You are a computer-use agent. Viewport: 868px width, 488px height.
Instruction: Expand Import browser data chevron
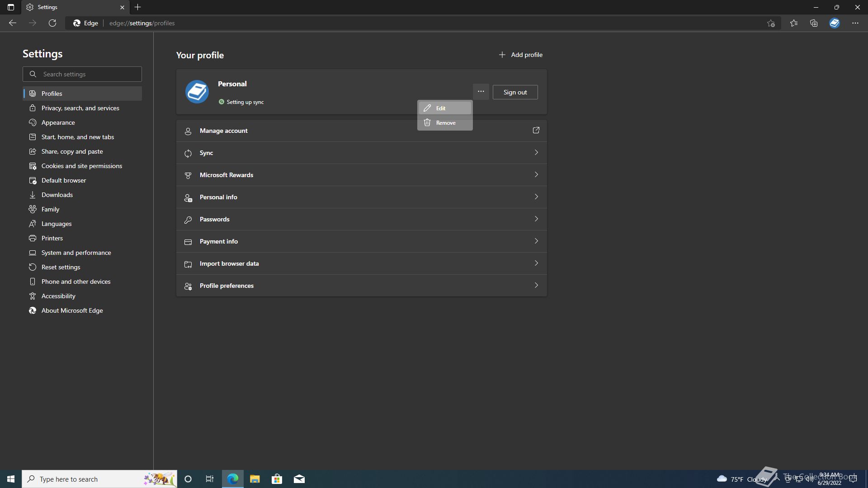536,263
